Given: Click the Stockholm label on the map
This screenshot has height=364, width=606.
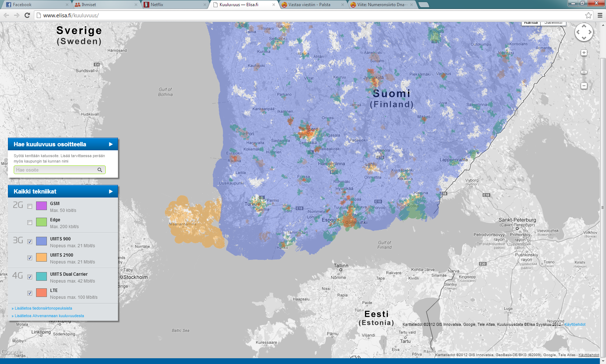Looking at the screenshot, I should (x=136, y=277).
